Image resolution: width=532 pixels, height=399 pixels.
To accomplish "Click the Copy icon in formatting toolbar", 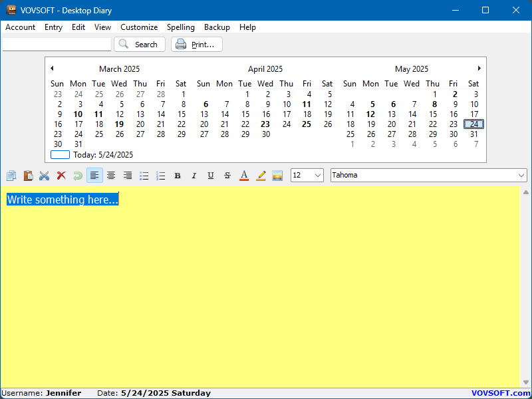I will [11, 176].
